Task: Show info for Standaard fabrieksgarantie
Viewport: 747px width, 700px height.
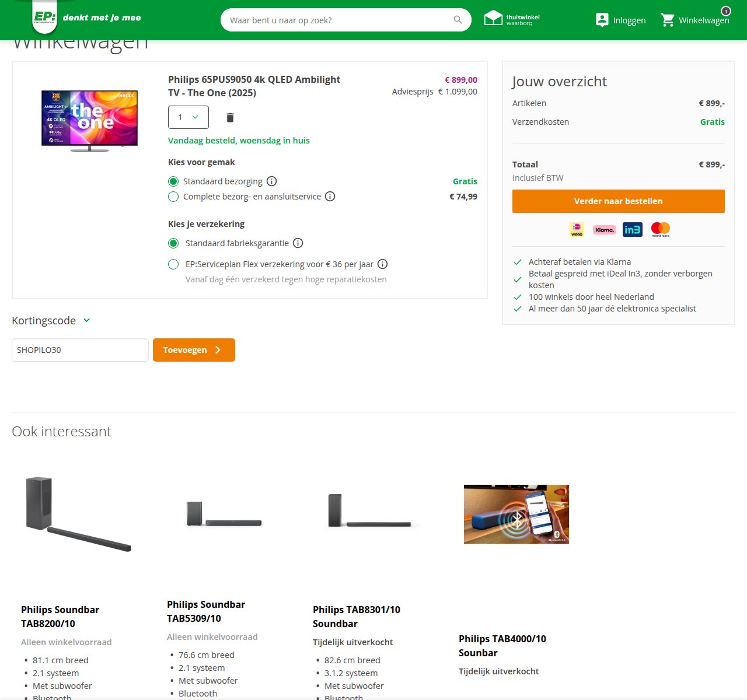Action: pyautogui.click(x=298, y=243)
